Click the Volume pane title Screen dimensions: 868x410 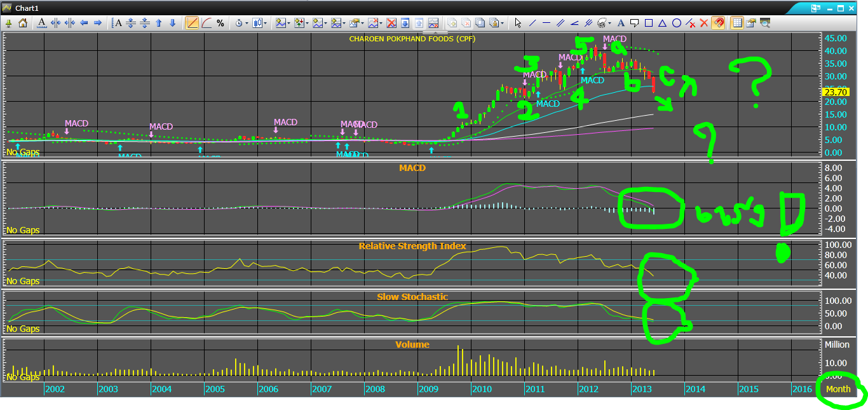click(x=412, y=345)
